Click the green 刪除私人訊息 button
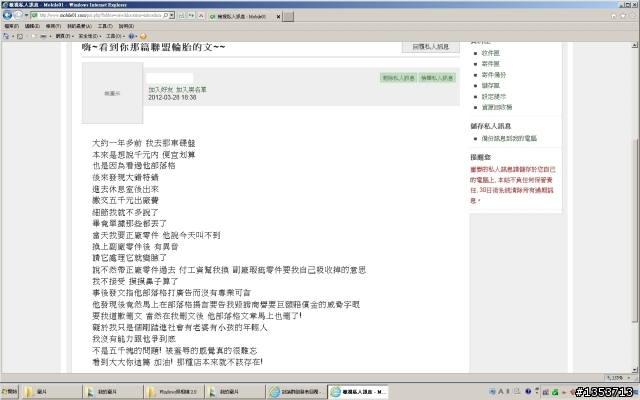Image resolution: width=640 pixels, height=400 pixels. [x=398, y=78]
